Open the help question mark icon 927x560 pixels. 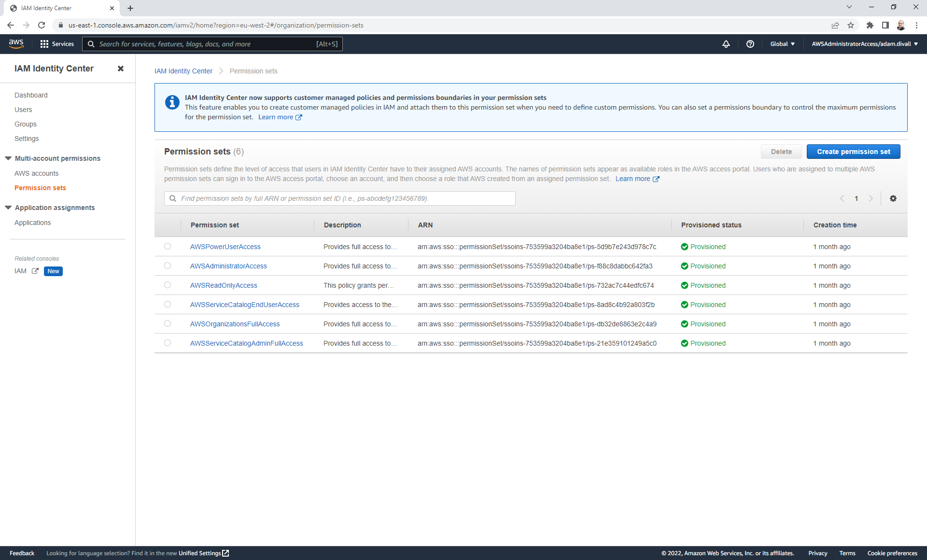pos(750,44)
